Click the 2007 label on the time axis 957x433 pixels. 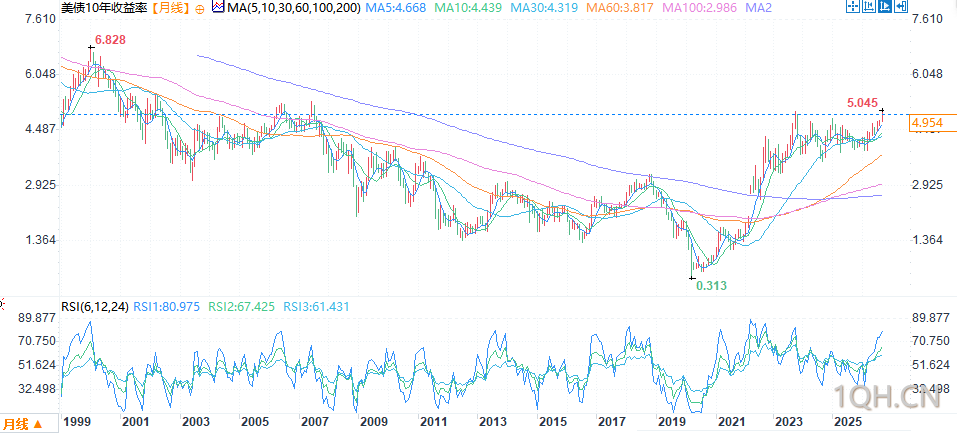coord(314,422)
